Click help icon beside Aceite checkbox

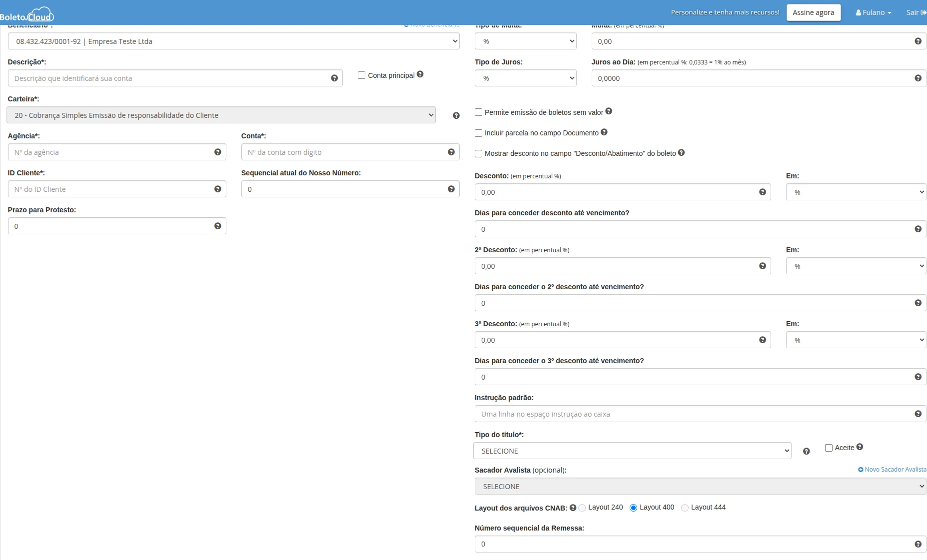tap(860, 447)
